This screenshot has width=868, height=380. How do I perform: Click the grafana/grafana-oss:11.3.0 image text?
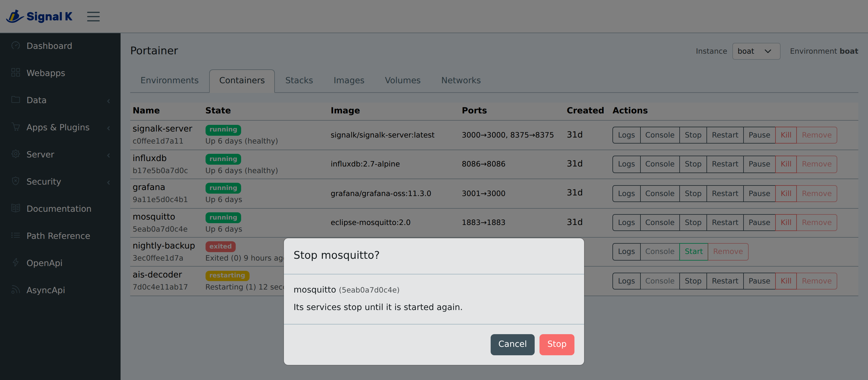point(381,194)
